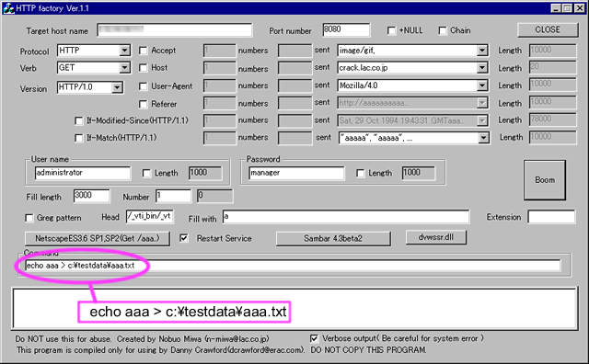Maximize the HTTP factory window

click(567, 8)
